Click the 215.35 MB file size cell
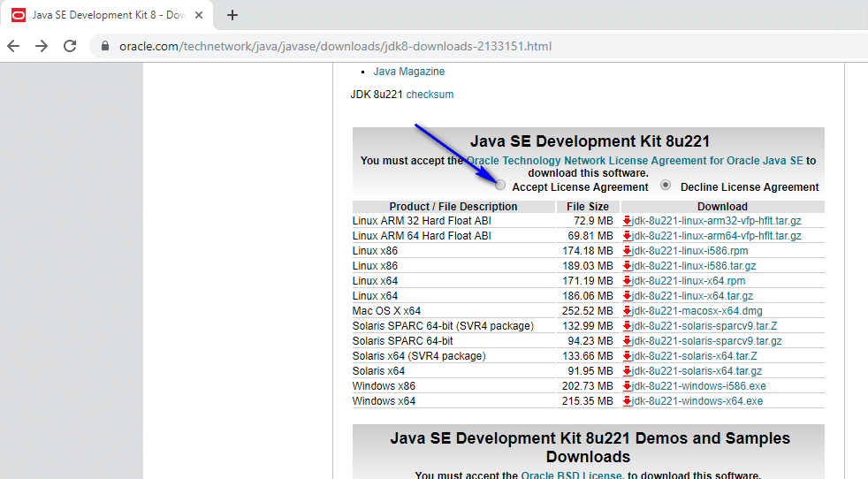This screenshot has height=479, width=868. tap(587, 401)
